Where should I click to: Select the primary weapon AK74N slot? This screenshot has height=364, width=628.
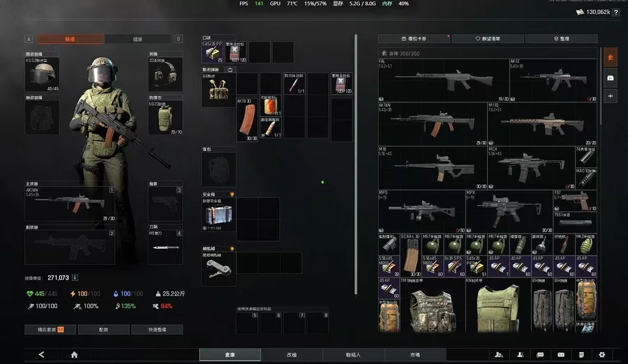click(70, 204)
